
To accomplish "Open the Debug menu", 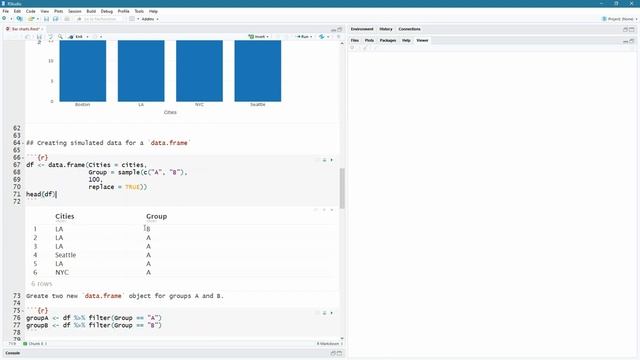I will coord(107,11).
